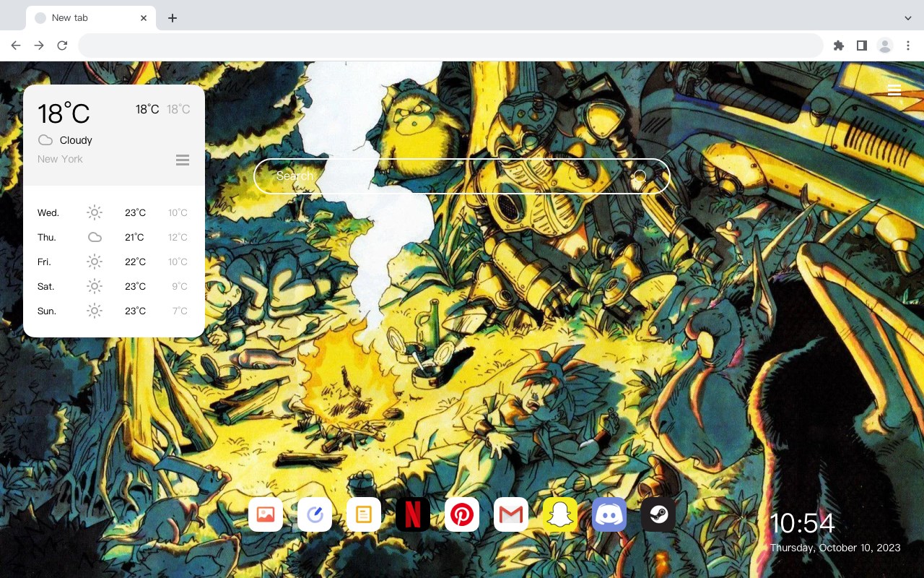Click the 10:54 clock display
This screenshot has height=578, width=924.
802,523
